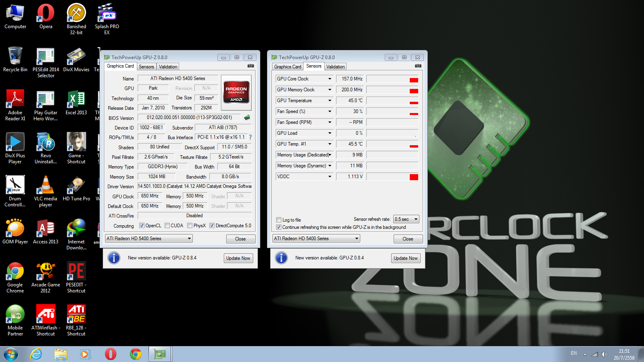The height and width of the screenshot is (362, 644).
Task: Click the Bus Interface question mark help
Action: [x=250, y=137]
